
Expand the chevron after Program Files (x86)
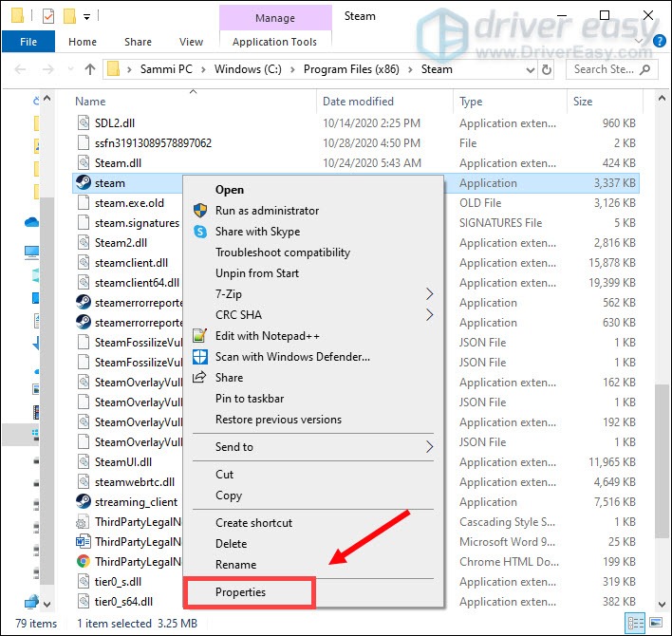pyautogui.click(x=410, y=69)
